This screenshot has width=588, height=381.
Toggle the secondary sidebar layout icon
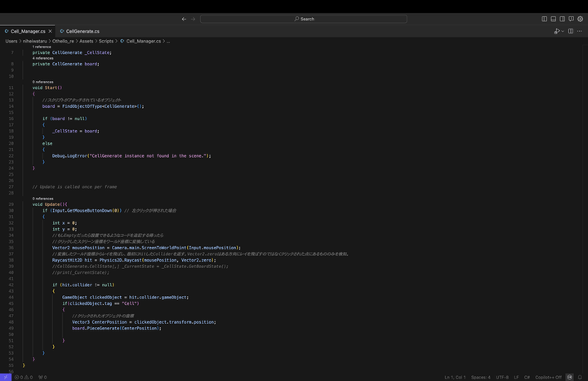click(562, 19)
